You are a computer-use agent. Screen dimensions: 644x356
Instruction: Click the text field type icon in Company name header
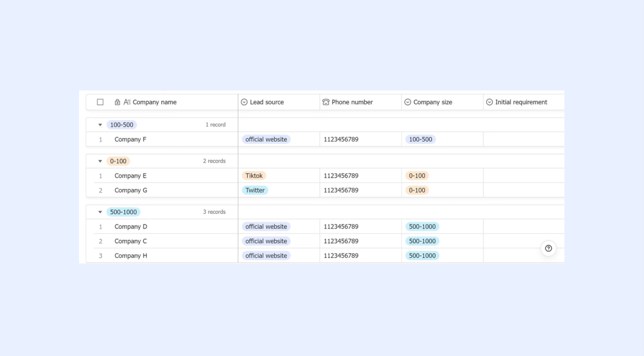pyautogui.click(x=127, y=102)
